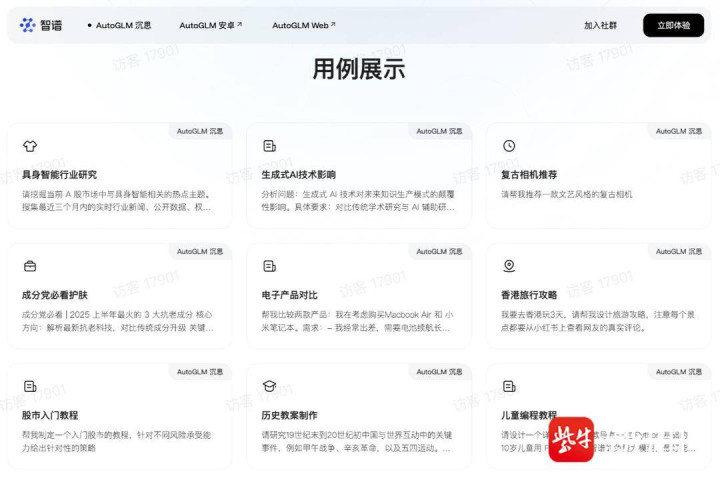This screenshot has height=480, width=720.
Task: Click the document icon on 股市入门教程 card
Action: point(30,386)
